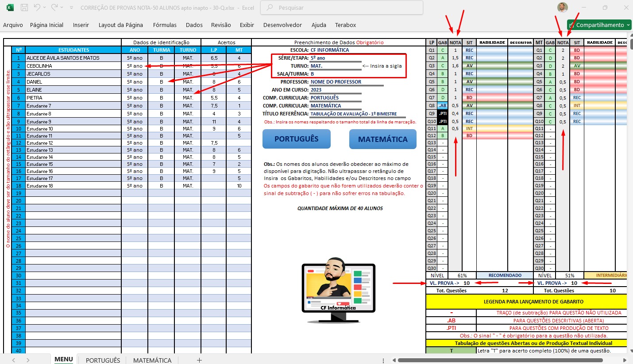The image size is (633, 364).
Task: Open the Dados ribbon tab
Action: [194, 25]
